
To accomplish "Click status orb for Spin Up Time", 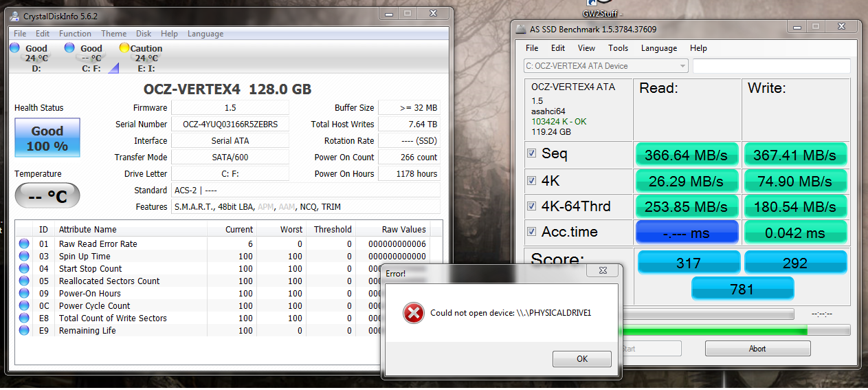I will click(24, 256).
